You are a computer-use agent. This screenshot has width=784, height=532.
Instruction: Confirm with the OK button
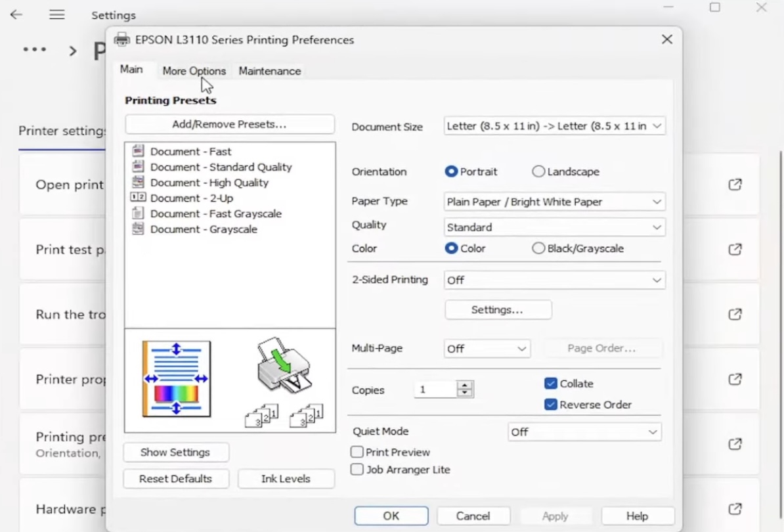point(391,516)
